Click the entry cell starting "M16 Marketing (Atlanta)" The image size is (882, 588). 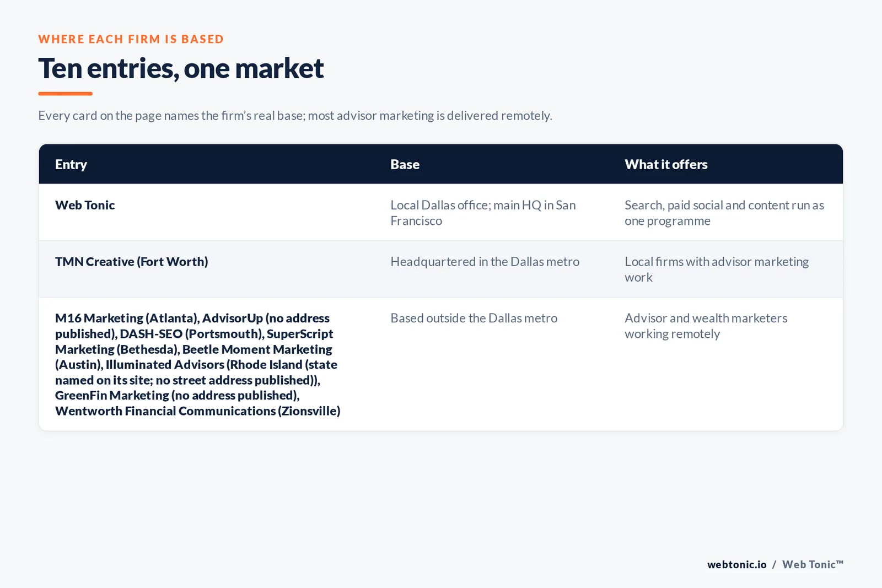[198, 364]
